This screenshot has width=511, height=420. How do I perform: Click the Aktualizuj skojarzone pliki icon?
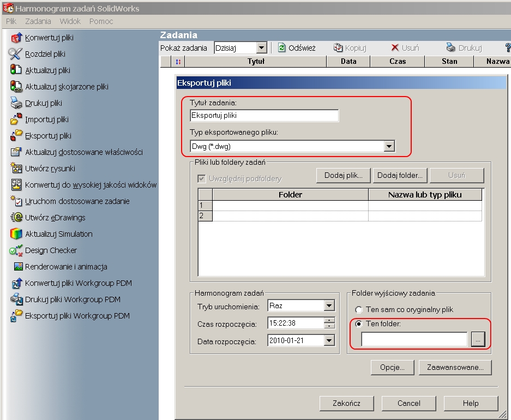point(16,86)
